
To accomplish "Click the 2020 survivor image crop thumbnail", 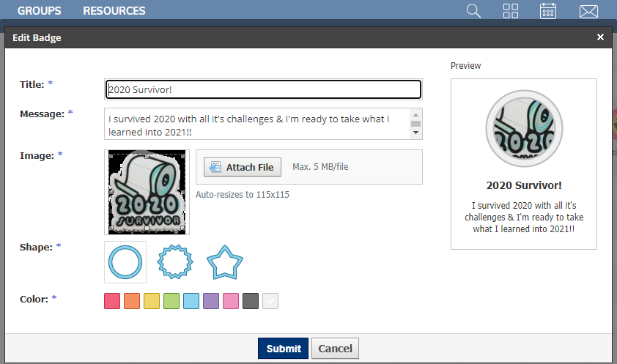I will pos(147,192).
